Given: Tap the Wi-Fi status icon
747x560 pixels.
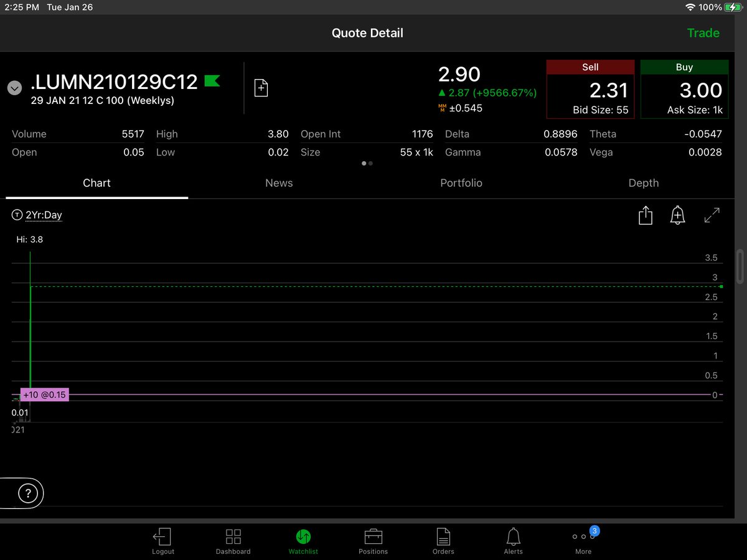Looking at the screenshot, I should point(690,7).
